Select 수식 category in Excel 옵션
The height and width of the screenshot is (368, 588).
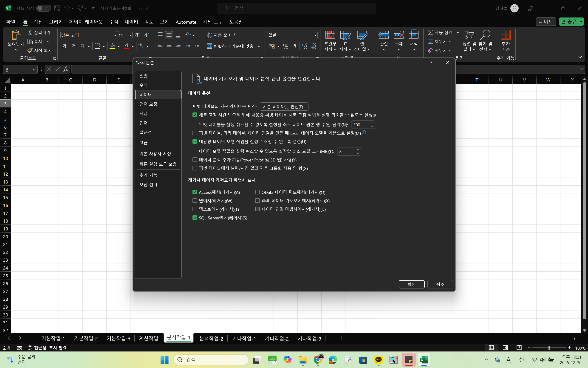point(158,85)
